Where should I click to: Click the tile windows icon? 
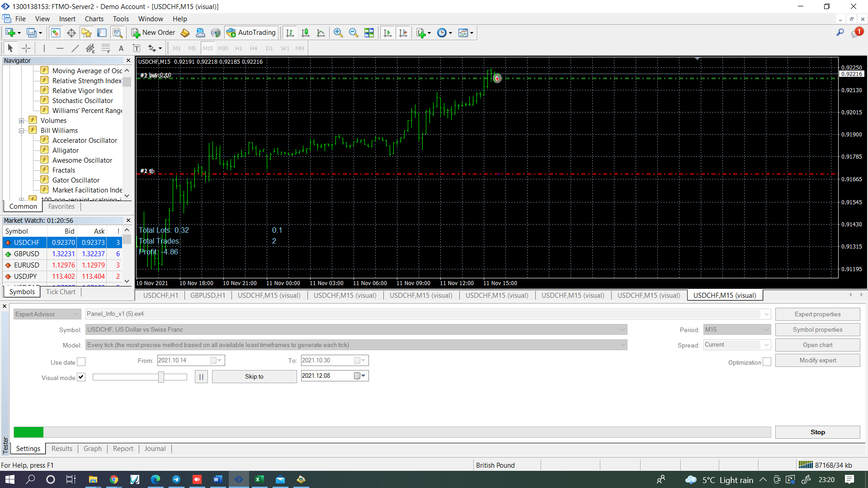pos(369,33)
